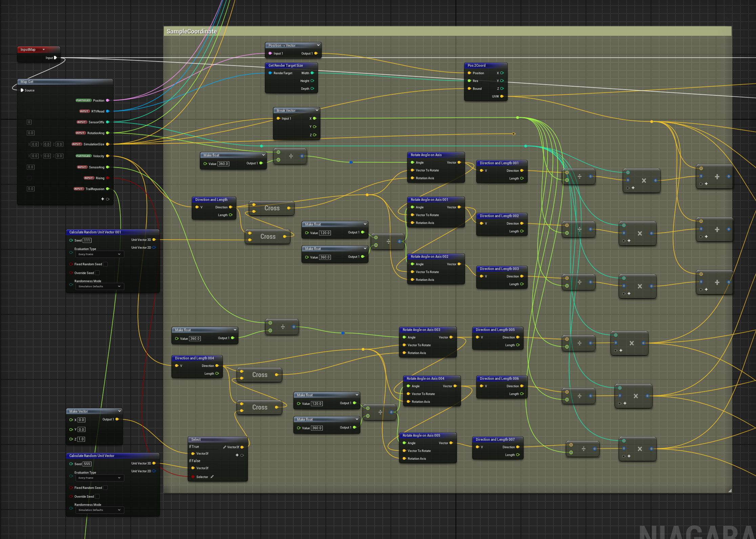
Task: Toggle Fixed Random Seed on Seed 555 node
Action: pos(105,488)
